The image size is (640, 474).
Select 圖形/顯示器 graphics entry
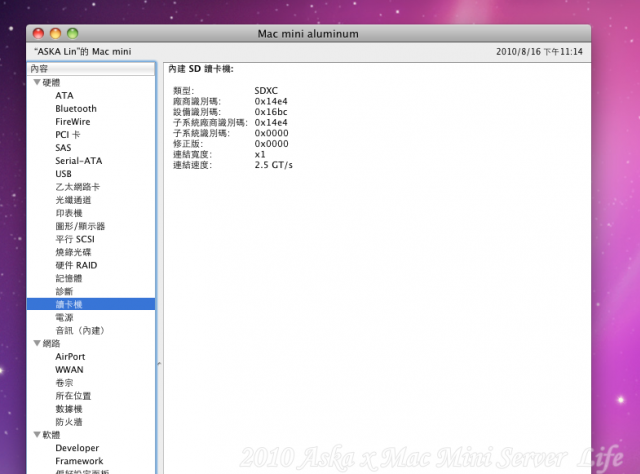point(80,226)
